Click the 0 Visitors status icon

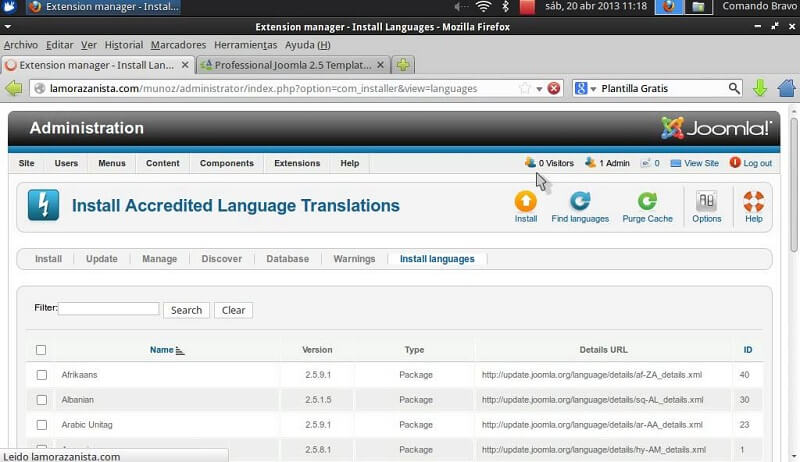(x=530, y=163)
